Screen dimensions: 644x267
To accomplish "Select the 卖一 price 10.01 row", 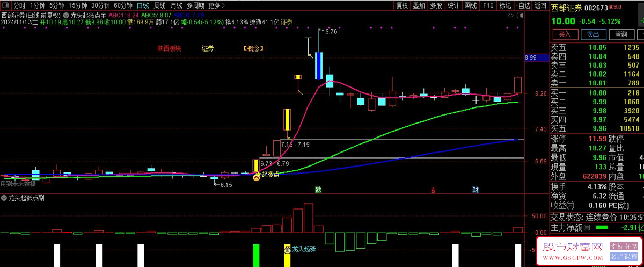I will pyautogui.click(x=597, y=83).
